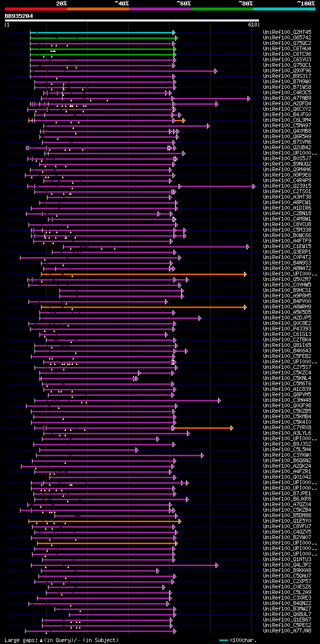
Task: Select the UniRef100_C5KNL4 label
Action: pos(287,378)
